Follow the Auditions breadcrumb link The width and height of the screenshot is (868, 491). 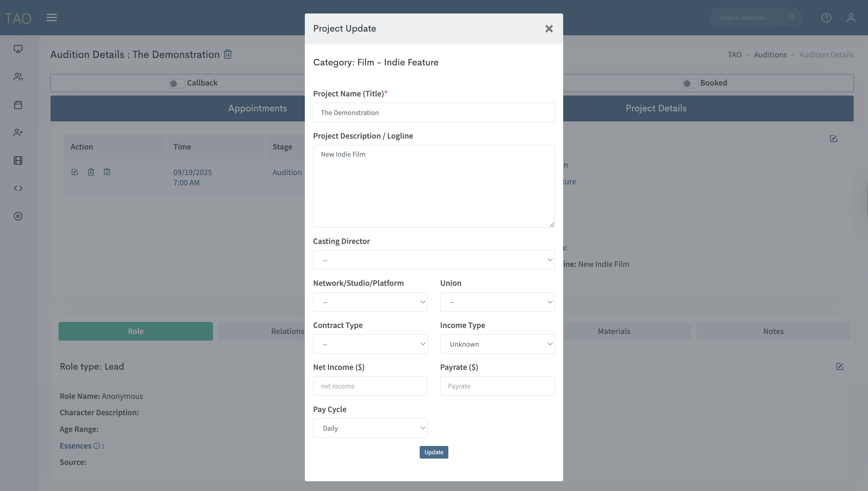[770, 55]
